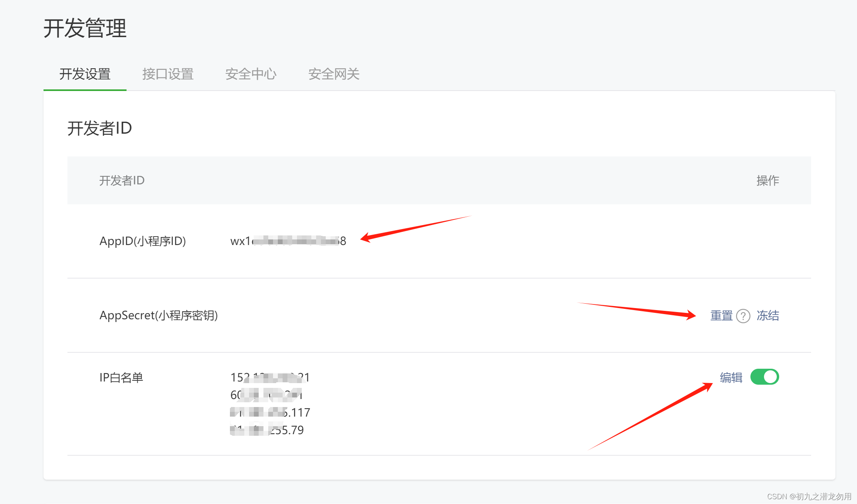857x504 pixels.
Task: Click 冻结 to freeze AppSecret
Action: [x=768, y=316]
